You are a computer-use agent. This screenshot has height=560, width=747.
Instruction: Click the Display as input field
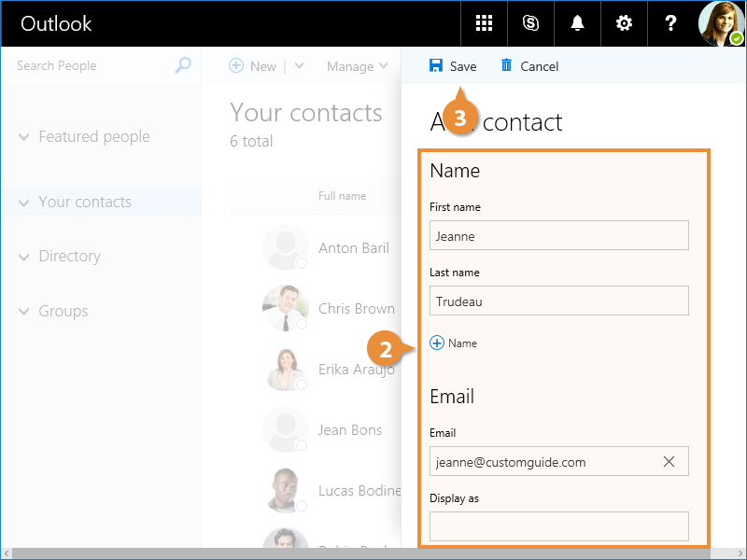coord(558,525)
